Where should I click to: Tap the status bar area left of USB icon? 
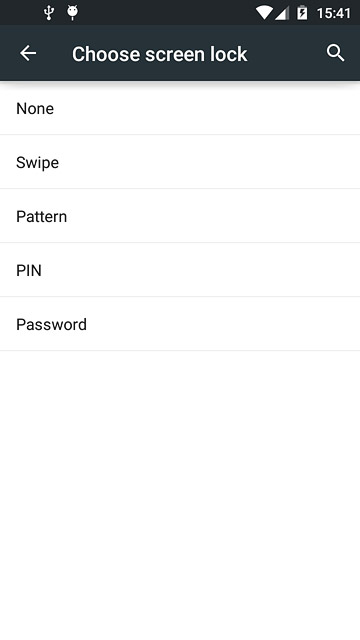coord(21,13)
